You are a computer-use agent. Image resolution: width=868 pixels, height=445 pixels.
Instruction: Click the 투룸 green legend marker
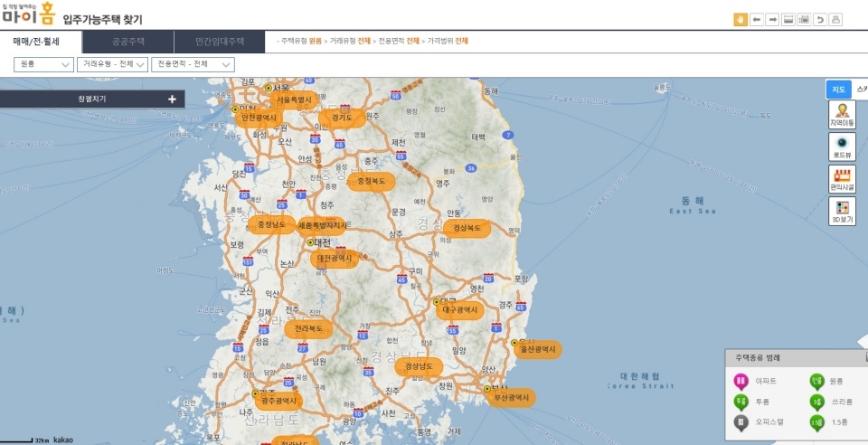(741, 402)
